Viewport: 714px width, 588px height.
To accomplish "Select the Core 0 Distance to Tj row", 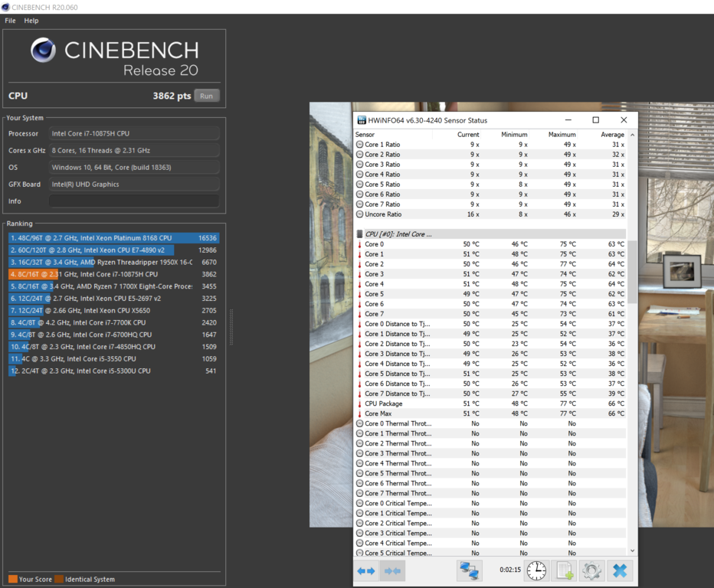I will 491,324.
